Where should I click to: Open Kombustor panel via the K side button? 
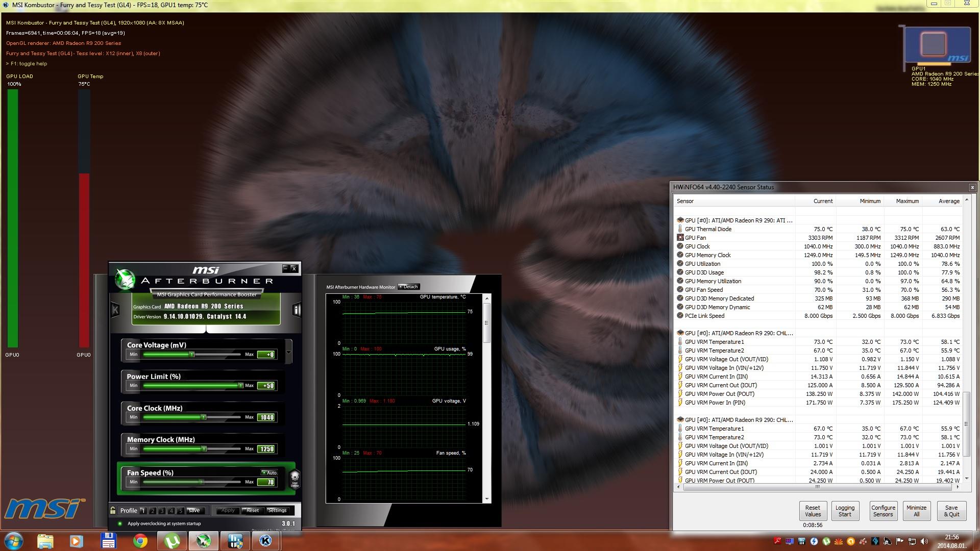point(115,310)
